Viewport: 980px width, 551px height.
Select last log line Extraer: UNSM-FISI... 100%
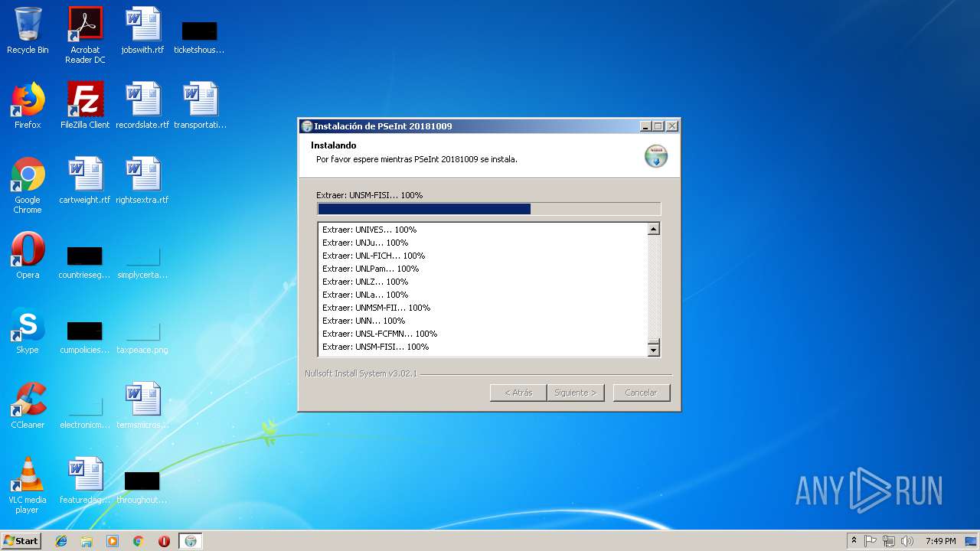click(375, 347)
